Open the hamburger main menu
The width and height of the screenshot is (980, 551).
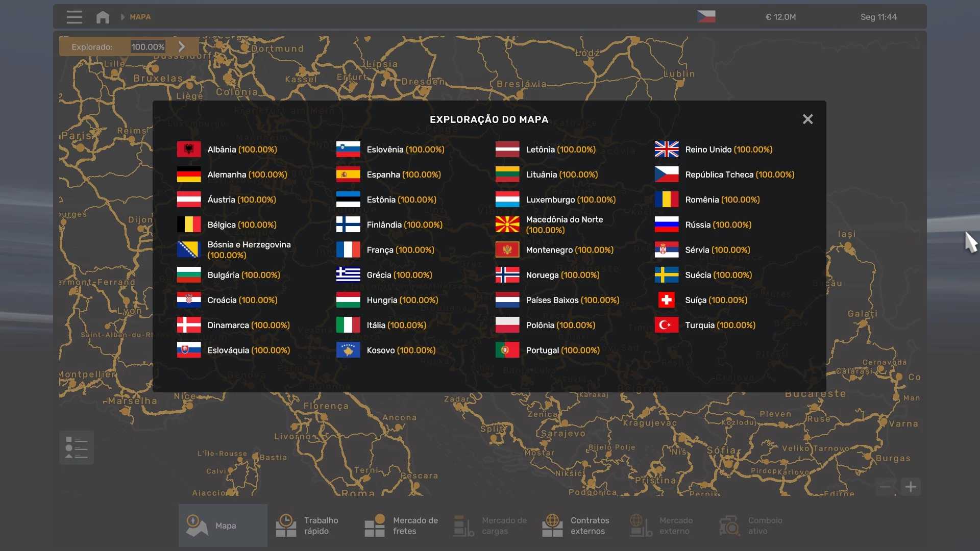click(74, 17)
